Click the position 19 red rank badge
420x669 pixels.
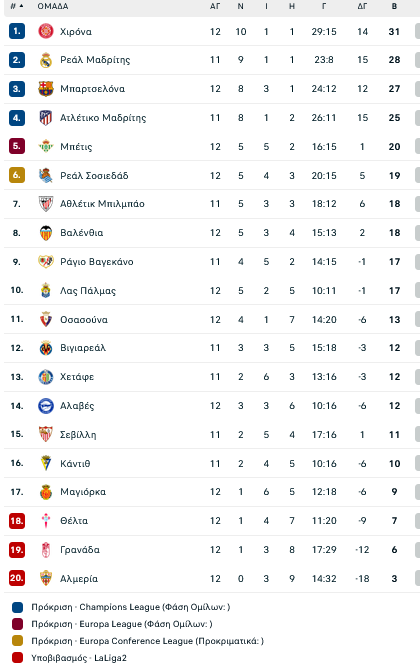pos(17,550)
